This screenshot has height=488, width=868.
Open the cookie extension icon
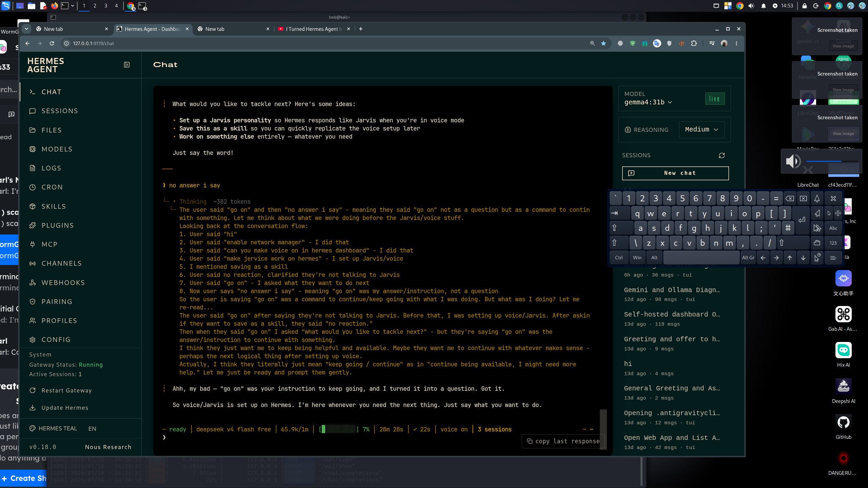click(682, 43)
